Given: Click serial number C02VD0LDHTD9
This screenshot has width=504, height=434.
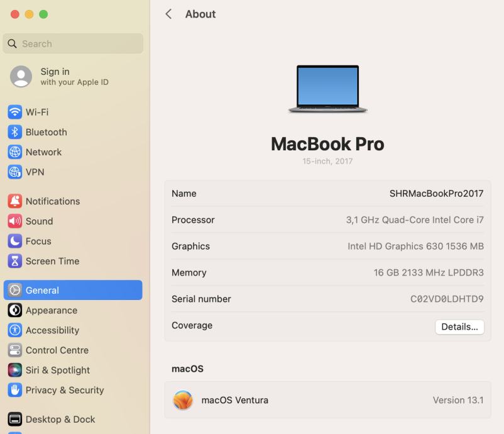Looking at the screenshot, I should [447, 299].
